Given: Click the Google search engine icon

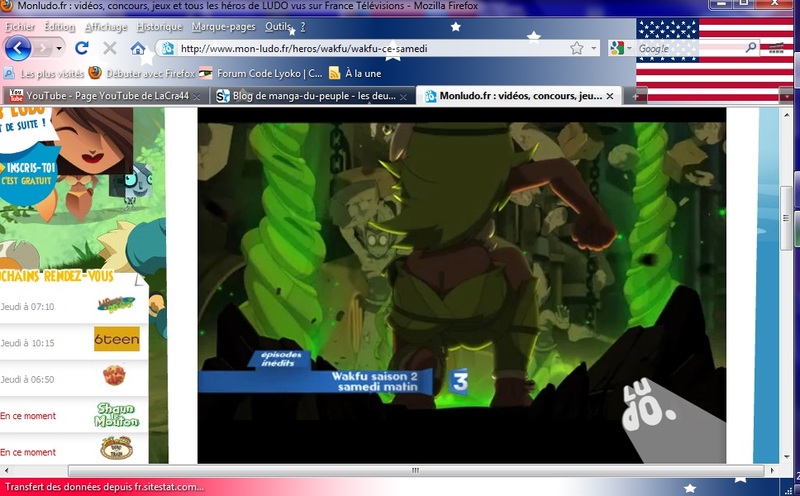Looking at the screenshot, I should pyautogui.click(x=615, y=48).
